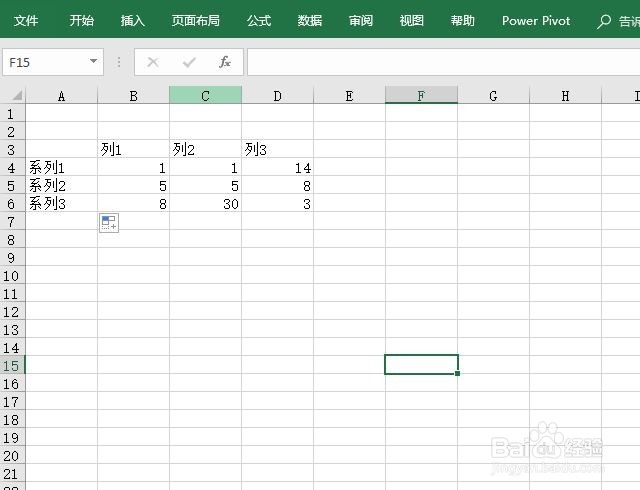Open the 文件 tab

tap(26, 20)
